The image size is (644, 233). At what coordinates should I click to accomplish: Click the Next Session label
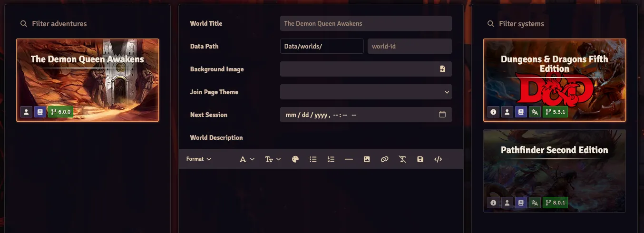point(209,115)
